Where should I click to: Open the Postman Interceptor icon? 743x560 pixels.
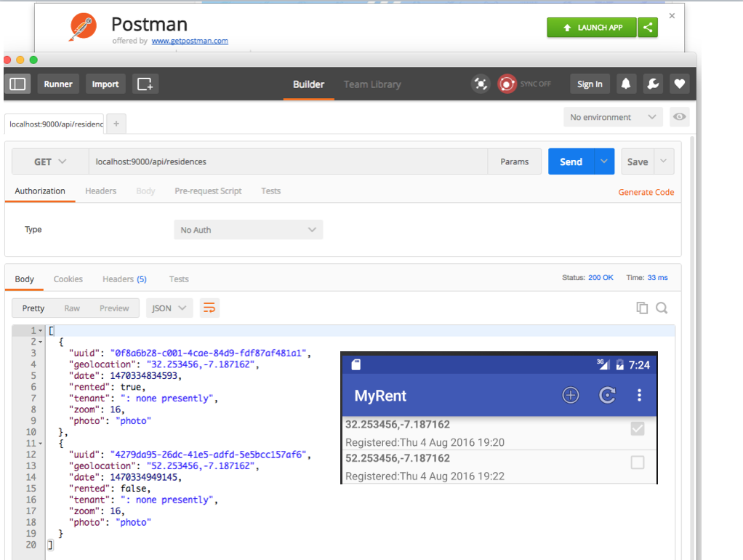pos(481,84)
